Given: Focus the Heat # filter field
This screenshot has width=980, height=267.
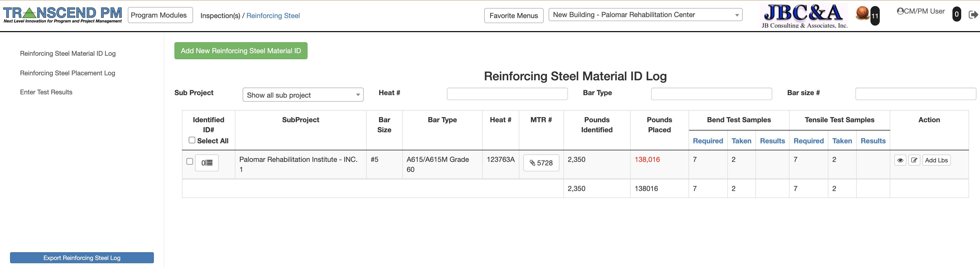Looking at the screenshot, I should click(x=507, y=94).
